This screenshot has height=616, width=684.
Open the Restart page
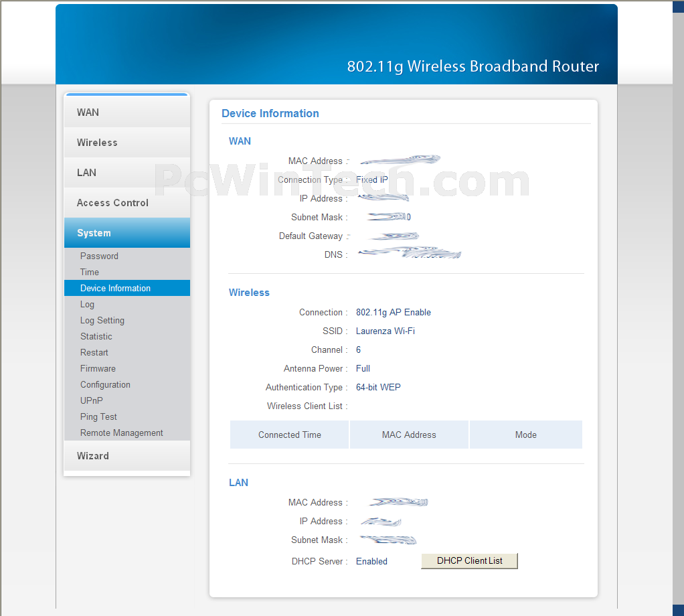94,352
